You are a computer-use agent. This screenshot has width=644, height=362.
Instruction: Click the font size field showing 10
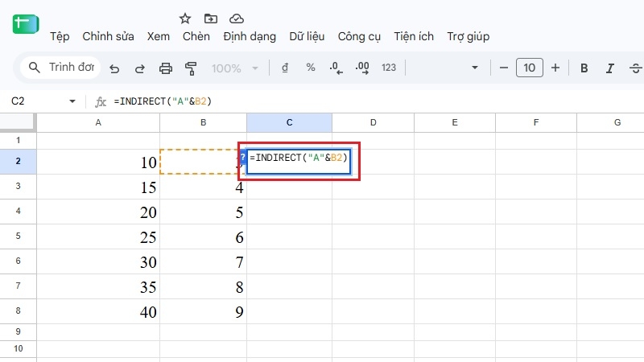click(530, 68)
